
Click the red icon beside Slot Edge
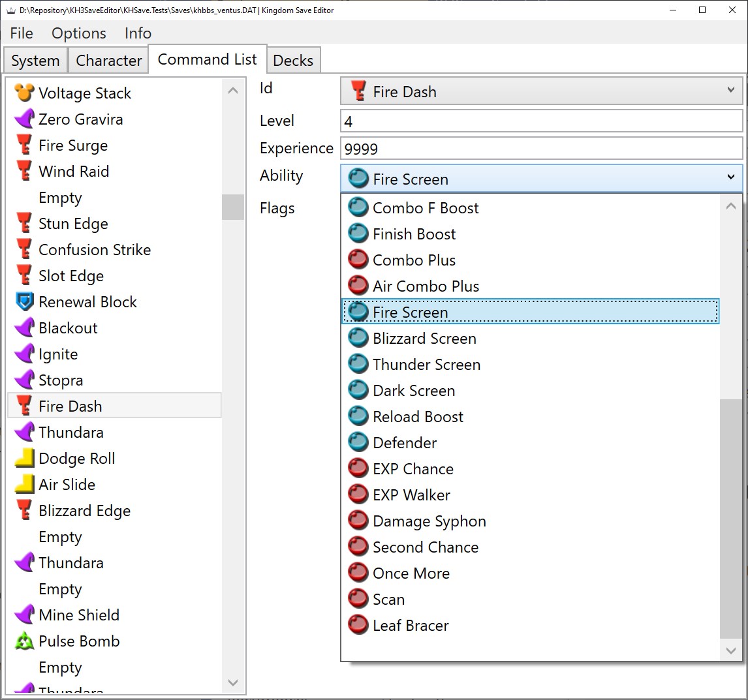(x=24, y=275)
